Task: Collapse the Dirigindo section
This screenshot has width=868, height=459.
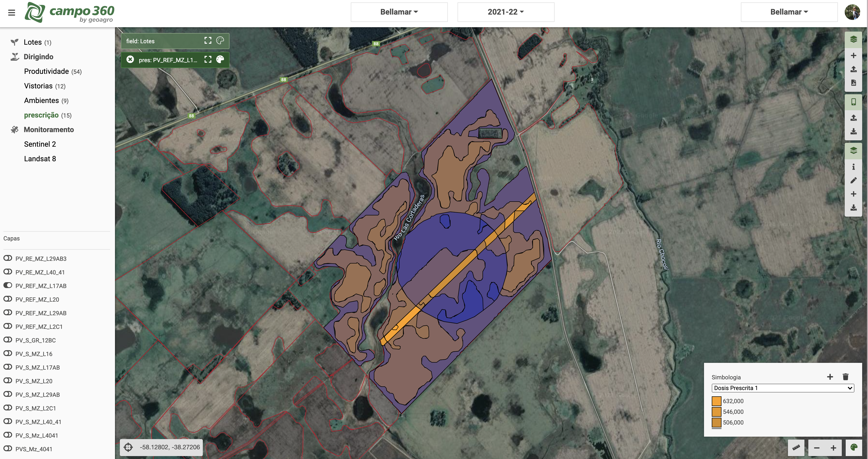Action: 38,57
